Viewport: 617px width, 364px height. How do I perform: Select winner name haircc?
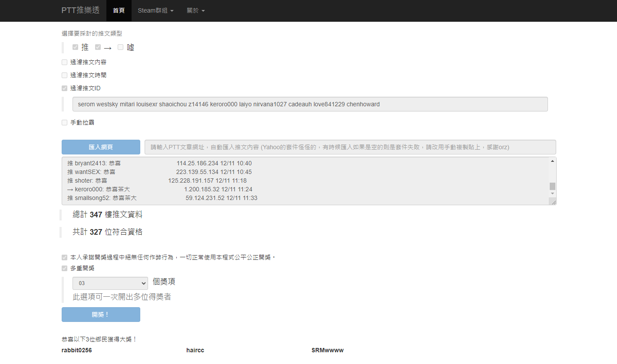(195, 350)
